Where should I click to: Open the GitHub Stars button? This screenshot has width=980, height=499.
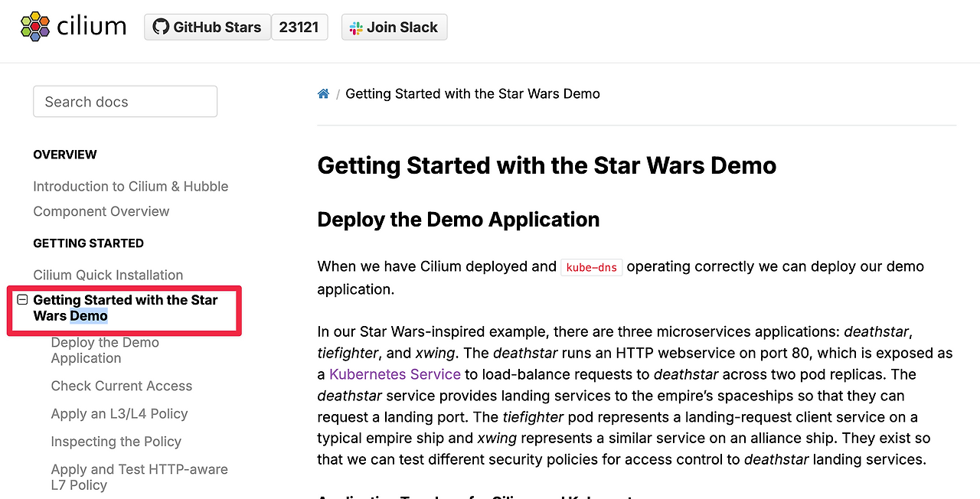click(x=207, y=27)
